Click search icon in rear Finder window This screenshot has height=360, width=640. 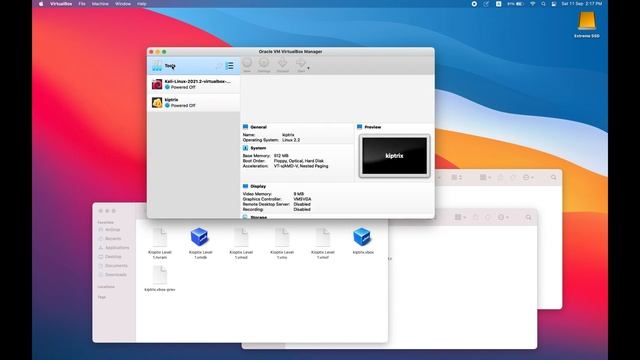coord(553,178)
